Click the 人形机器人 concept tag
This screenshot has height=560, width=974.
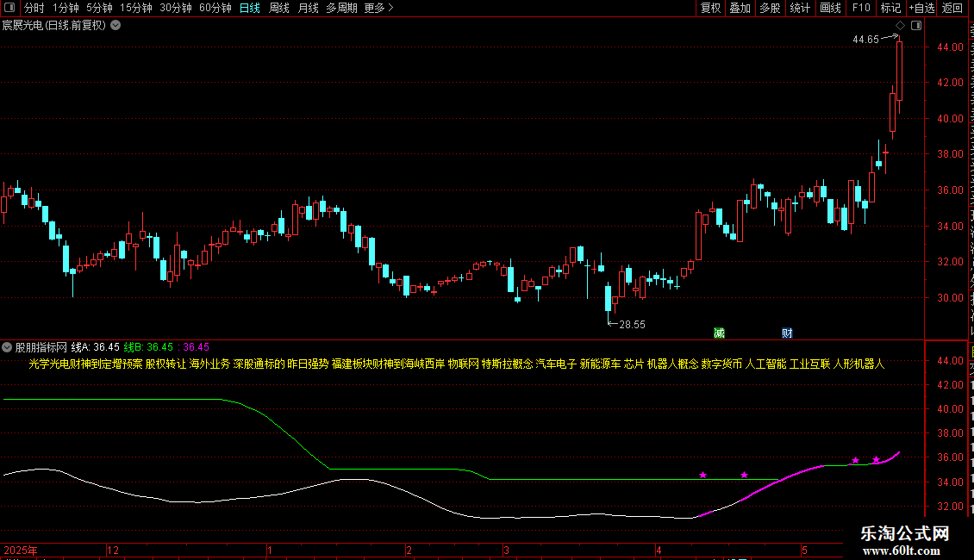point(858,364)
